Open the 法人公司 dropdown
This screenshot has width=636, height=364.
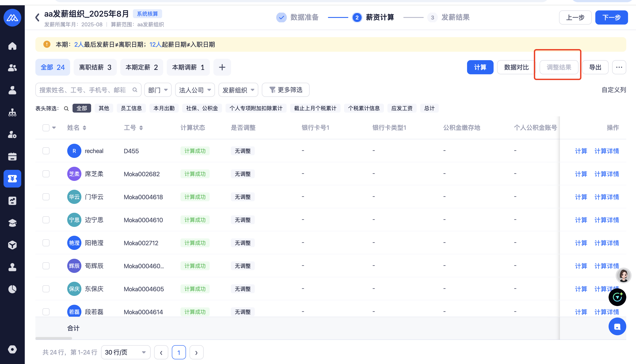(x=195, y=90)
